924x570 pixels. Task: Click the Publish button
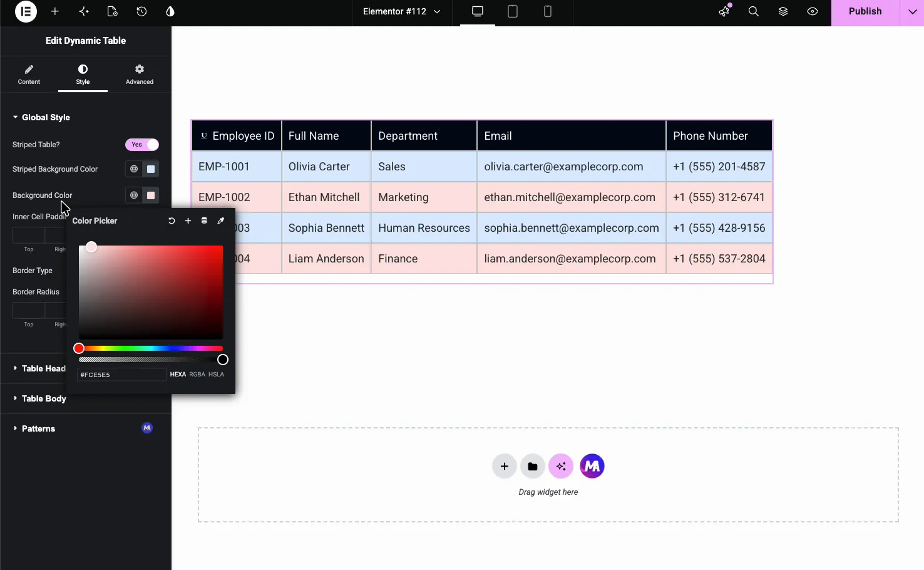865,11
